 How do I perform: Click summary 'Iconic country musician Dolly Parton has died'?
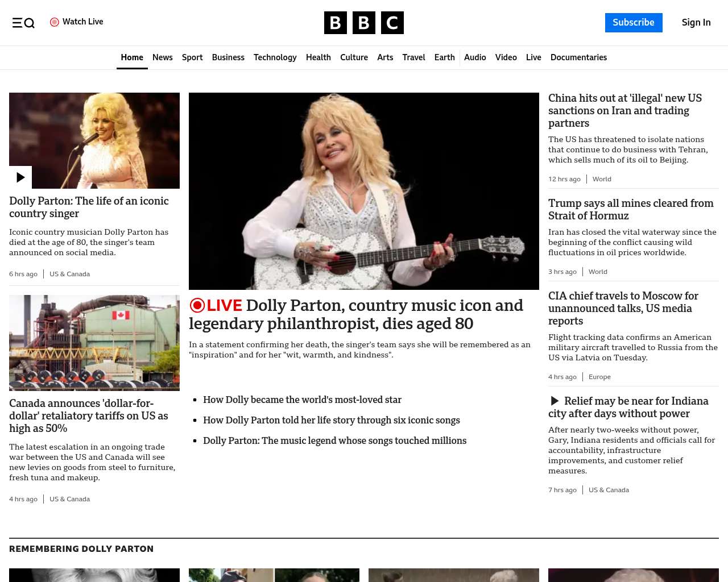[89, 242]
